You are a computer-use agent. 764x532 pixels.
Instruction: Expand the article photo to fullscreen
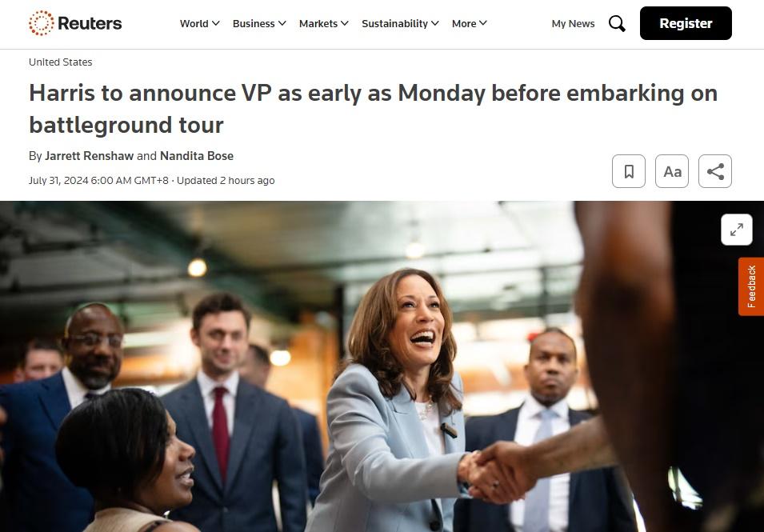point(737,230)
